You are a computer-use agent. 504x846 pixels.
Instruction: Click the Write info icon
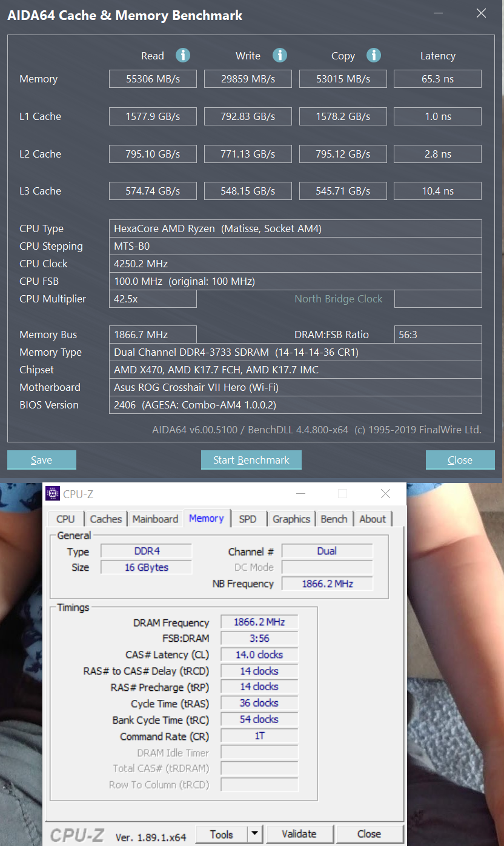[x=279, y=55]
